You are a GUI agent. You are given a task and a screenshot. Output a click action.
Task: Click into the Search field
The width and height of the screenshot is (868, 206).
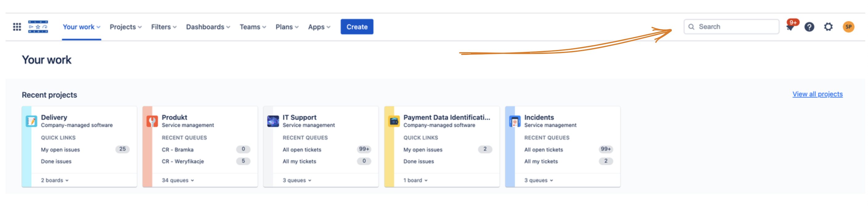(x=735, y=27)
